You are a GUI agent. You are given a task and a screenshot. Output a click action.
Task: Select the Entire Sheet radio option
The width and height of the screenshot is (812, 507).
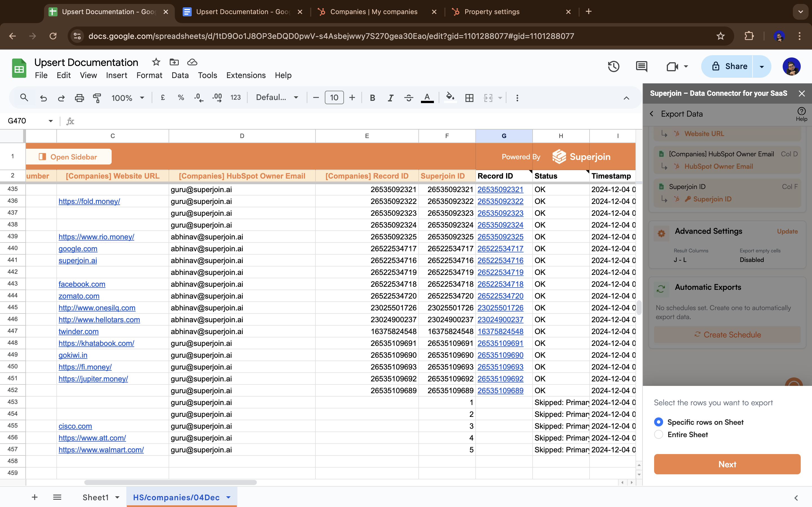point(659,435)
